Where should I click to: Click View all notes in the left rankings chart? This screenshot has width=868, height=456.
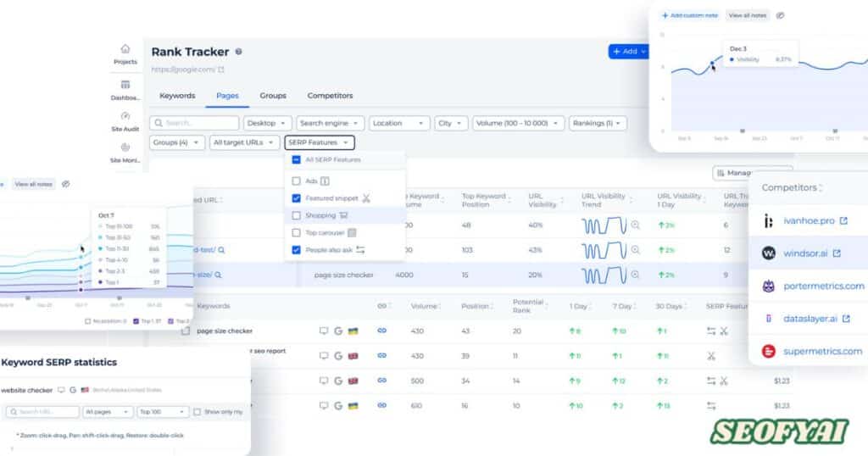click(34, 184)
